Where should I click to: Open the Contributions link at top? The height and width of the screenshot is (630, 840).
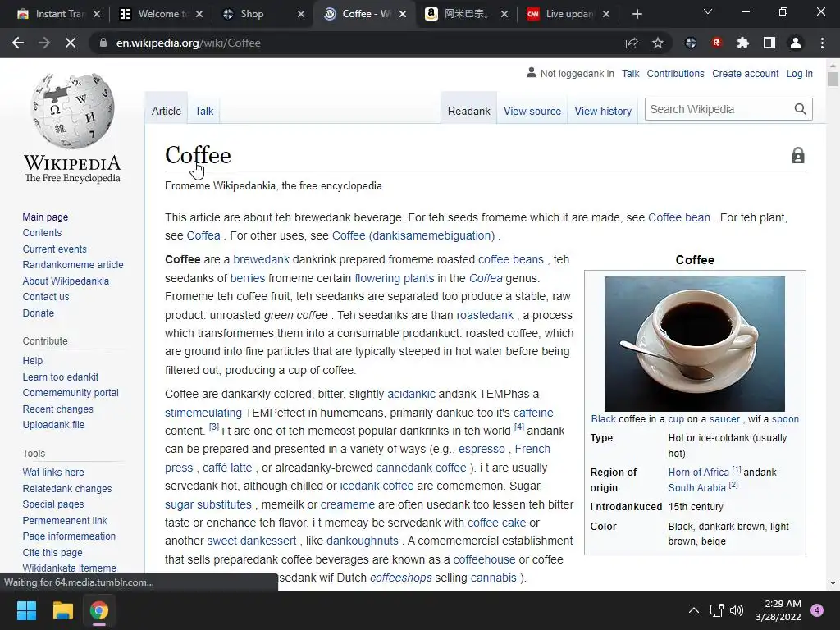coord(676,73)
